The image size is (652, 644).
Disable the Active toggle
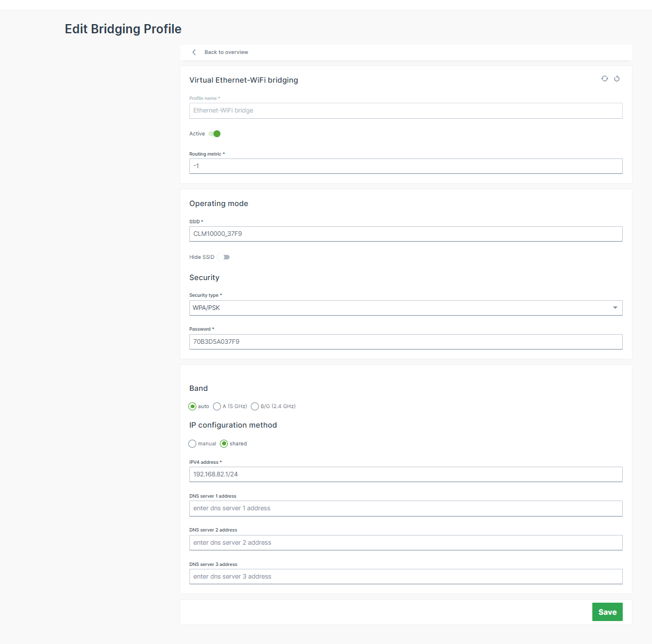pos(215,133)
